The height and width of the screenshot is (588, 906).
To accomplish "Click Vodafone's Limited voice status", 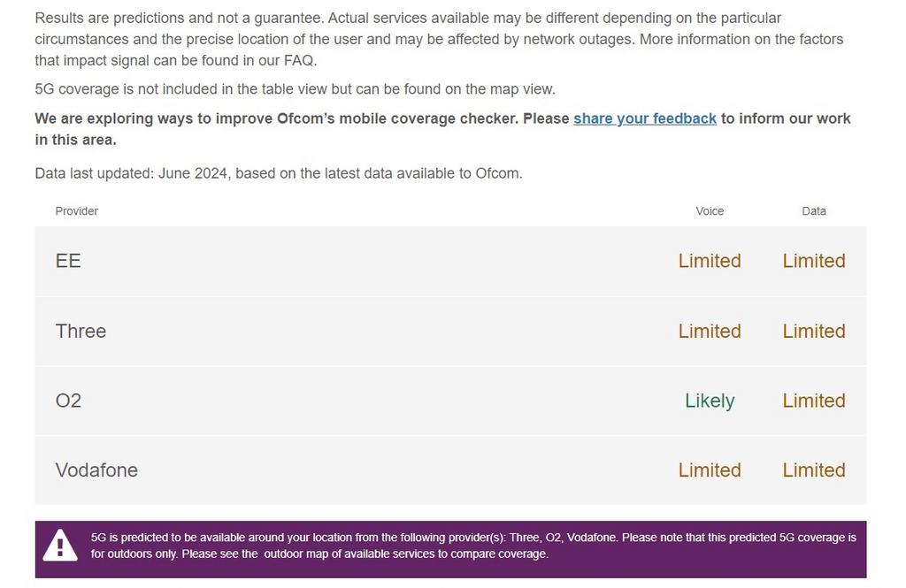I will (710, 470).
